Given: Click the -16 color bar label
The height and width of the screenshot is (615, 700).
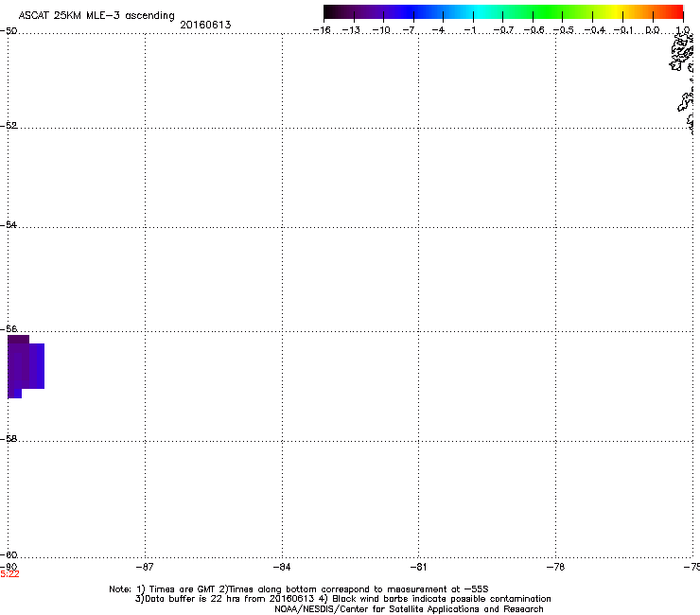Looking at the screenshot, I should [x=322, y=30].
